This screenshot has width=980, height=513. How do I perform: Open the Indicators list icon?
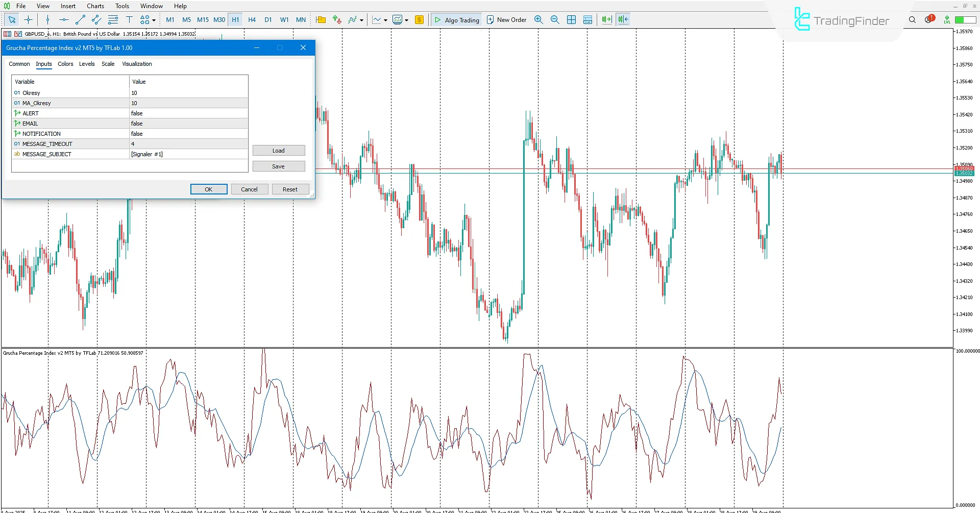[352, 19]
